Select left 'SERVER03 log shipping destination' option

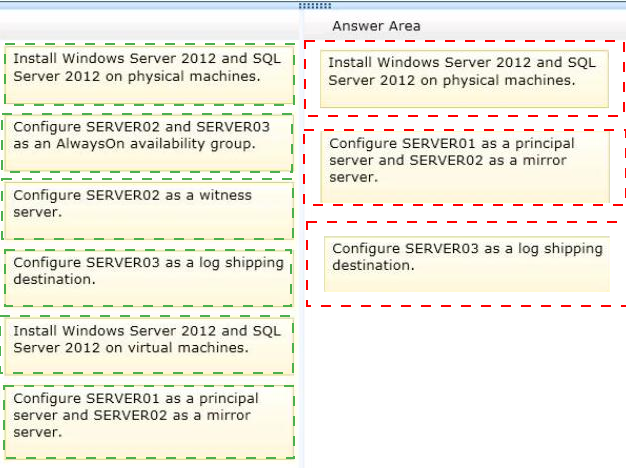tap(148, 278)
